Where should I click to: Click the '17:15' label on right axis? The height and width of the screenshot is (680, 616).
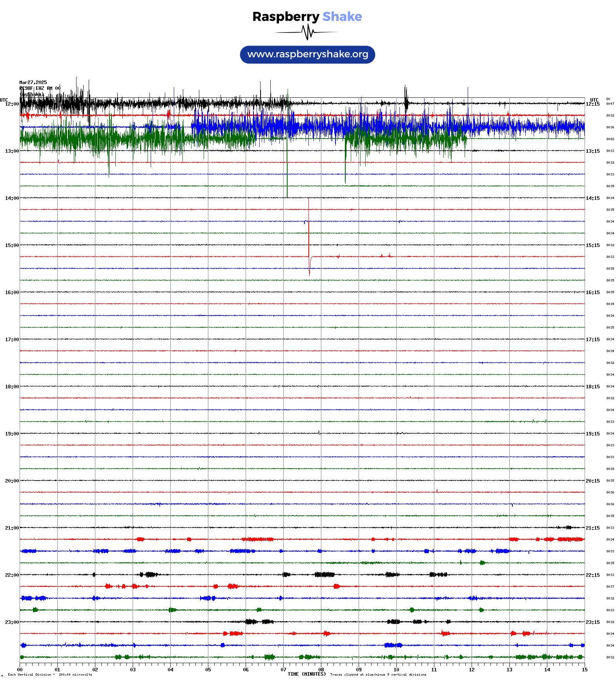coord(593,340)
